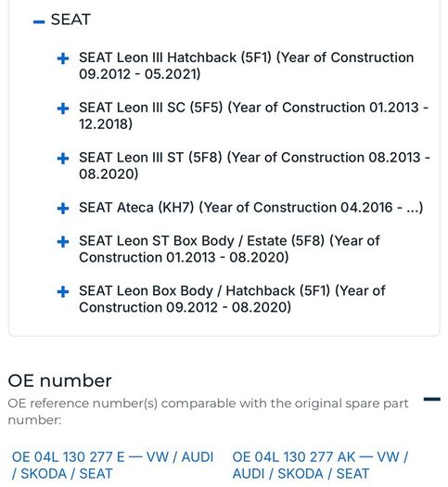Expand SEAT Leon III SC (5F5) entry
448x487 pixels.
pyautogui.click(x=63, y=109)
